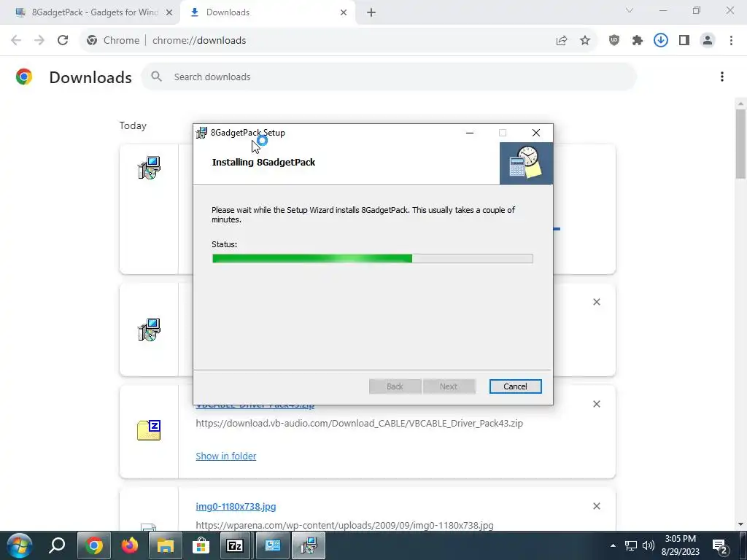The image size is (747, 560).
Task: Close the 8GadgetPack browser tab
Action: point(169,12)
